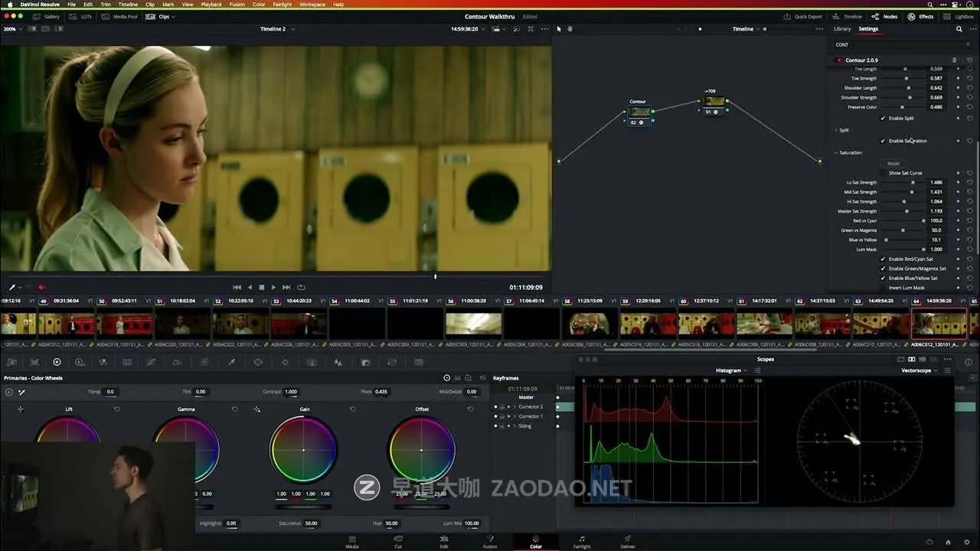Select the Color Wheels palette icon
The width and height of the screenshot is (980, 551).
coord(56,362)
